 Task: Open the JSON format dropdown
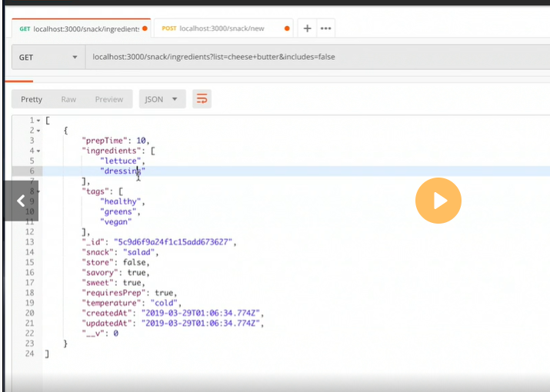[x=162, y=99]
